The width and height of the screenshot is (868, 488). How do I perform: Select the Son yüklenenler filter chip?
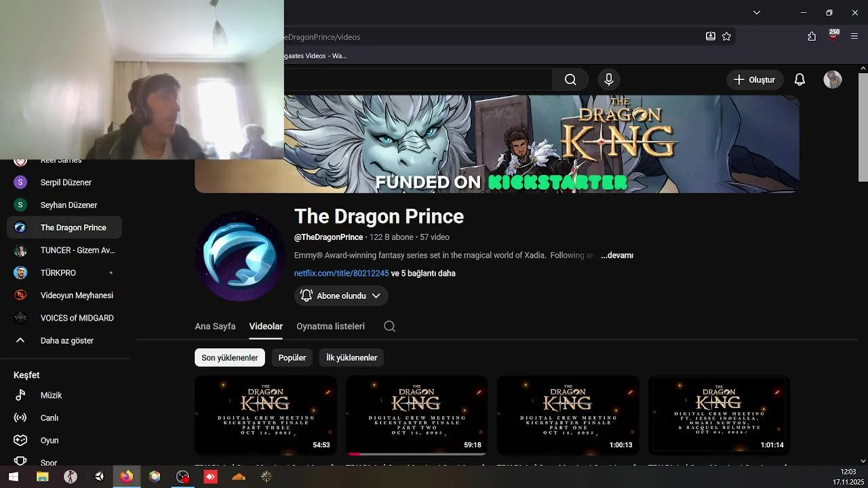[230, 358]
